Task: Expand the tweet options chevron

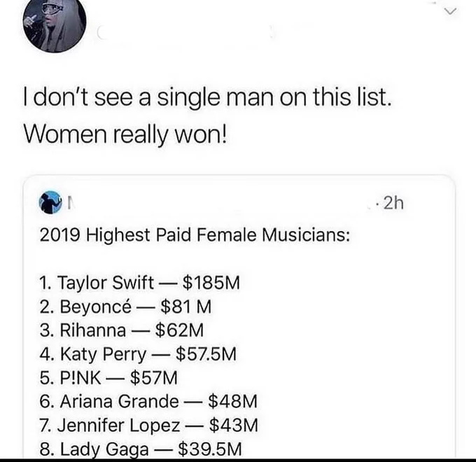Action: click(x=450, y=11)
